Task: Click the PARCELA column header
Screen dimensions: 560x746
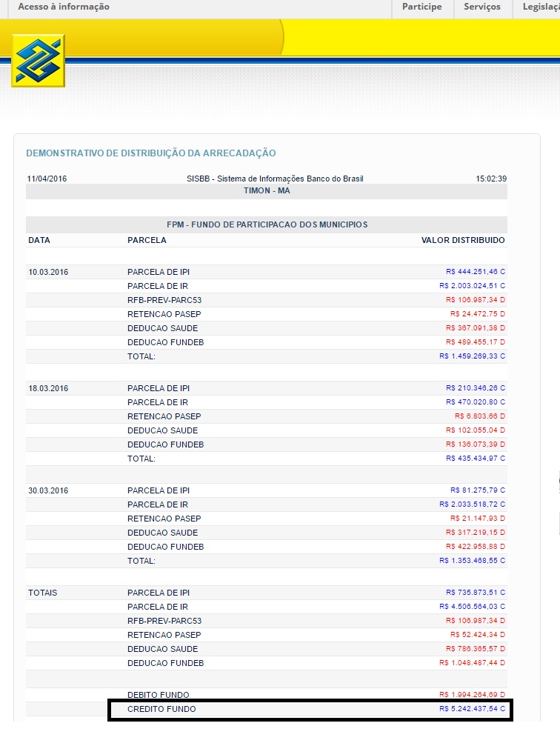Action: [147, 240]
